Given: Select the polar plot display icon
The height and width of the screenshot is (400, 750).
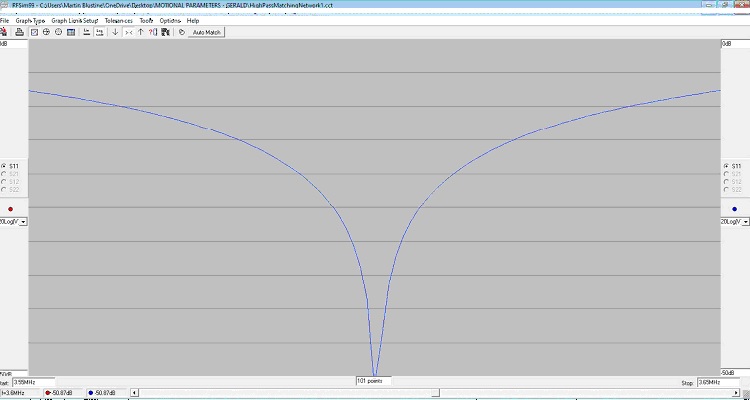Looking at the screenshot, I should [58, 32].
